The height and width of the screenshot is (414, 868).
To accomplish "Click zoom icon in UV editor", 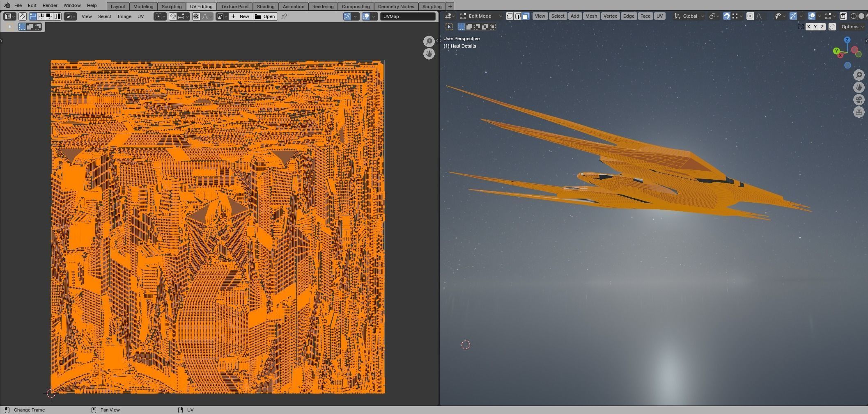I will 429,41.
